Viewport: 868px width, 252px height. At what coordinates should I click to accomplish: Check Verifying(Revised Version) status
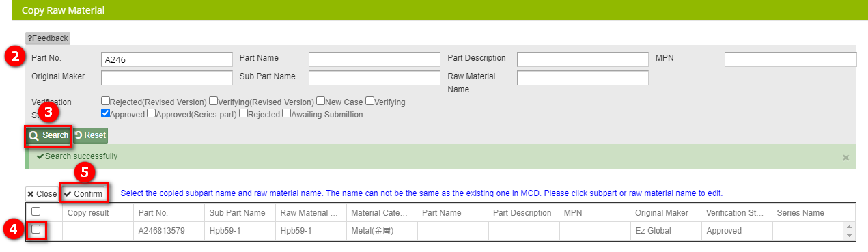click(x=213, y=101)
